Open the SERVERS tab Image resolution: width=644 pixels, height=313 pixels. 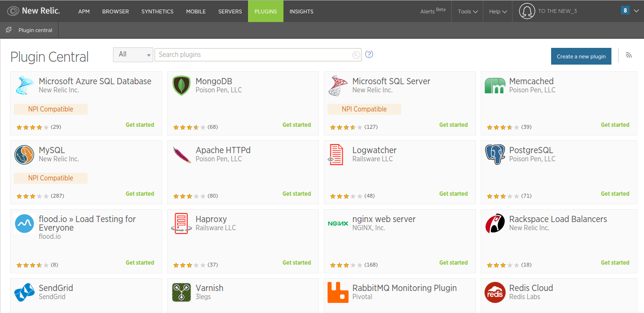[x=230, y=11]
